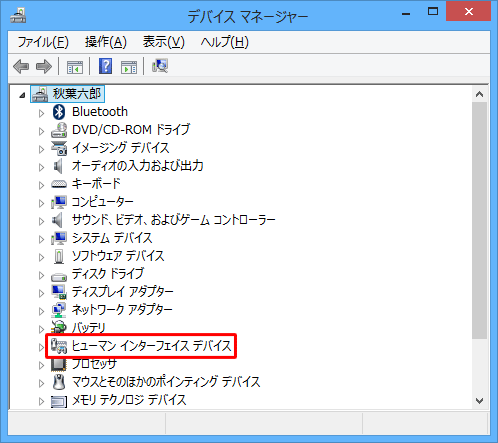Expand the DVD/CD-ROM ドライブ node

tap(41, 131)
